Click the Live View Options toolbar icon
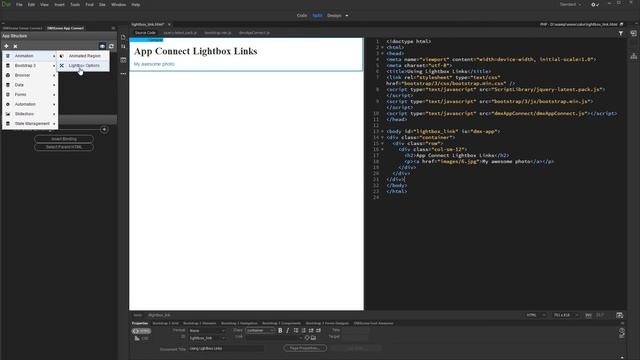Viewport: 640px width, 360px height. tap(123, 60)
